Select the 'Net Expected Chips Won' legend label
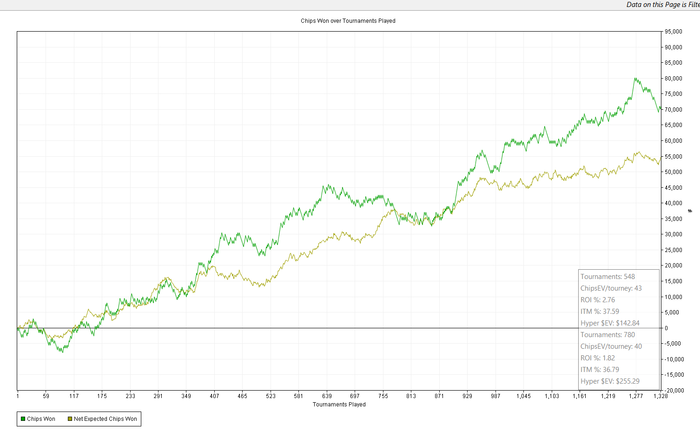This screenshot has height=432, width=700. (x=105, y=419)
